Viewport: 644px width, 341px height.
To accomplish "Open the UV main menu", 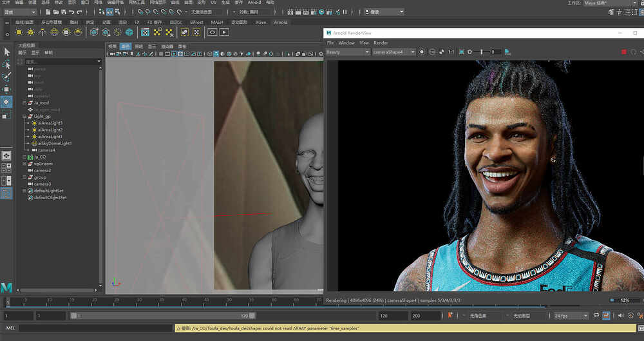I will [213, 3].
